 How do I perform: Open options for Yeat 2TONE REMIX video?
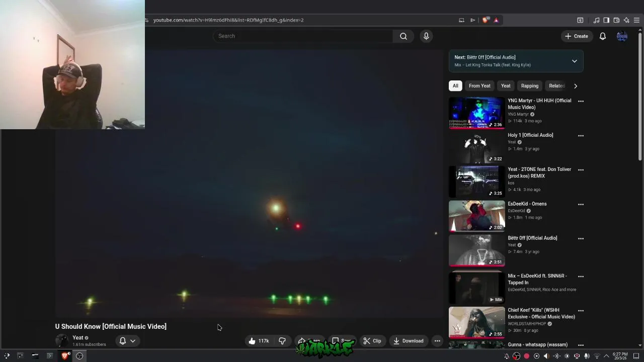click(581, 170)
